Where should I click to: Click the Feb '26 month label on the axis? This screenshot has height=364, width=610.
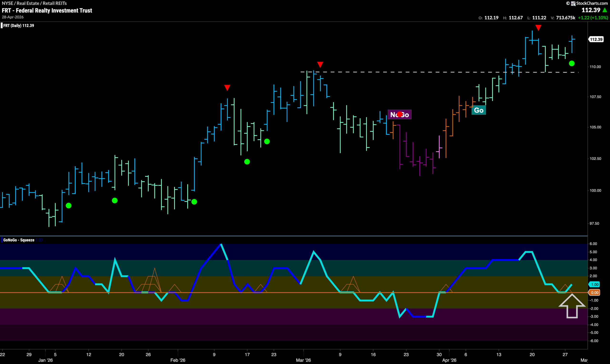(x=178, y=360)
